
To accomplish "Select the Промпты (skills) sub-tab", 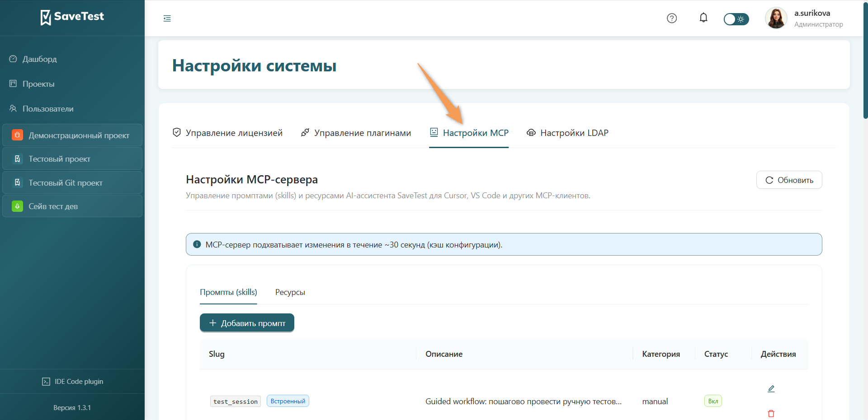I will [228, 292].
